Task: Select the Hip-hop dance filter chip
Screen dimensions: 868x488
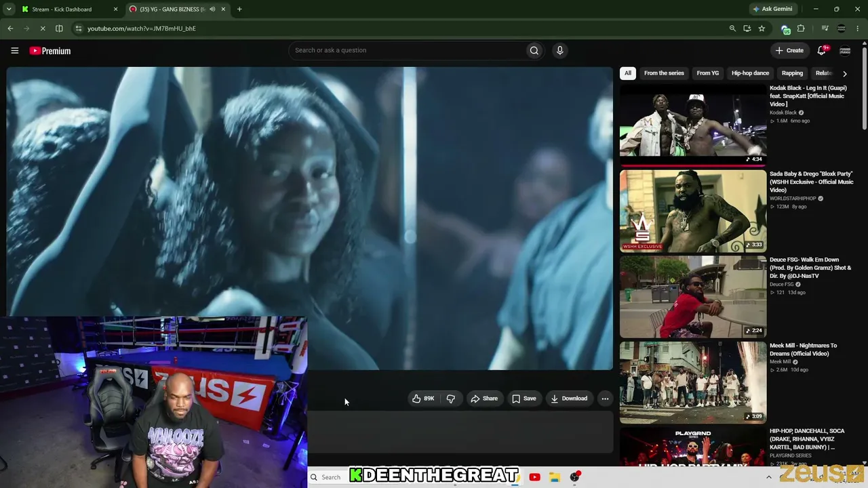Action: 750,73
